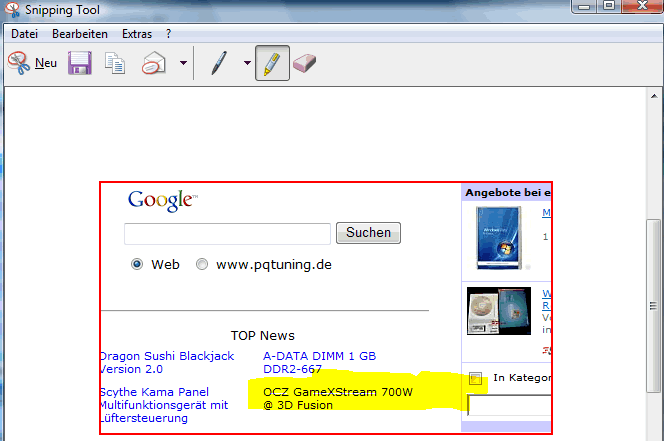The height and width of the screenshot is (441, 664).
Task: Toggle the In Kategorie checkbox
Action: coord(476,378)
